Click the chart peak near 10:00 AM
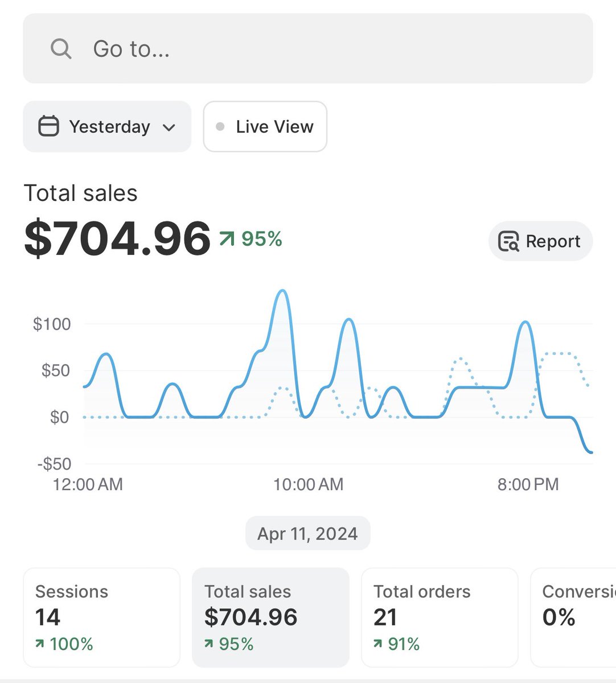Screen dimensions: 616x683 (x=281, y=291)
